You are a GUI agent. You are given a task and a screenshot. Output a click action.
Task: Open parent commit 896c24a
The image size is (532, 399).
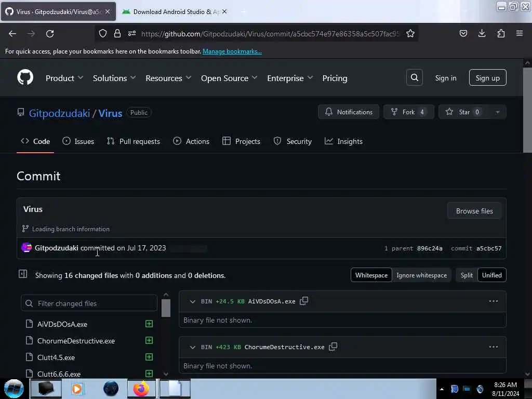[430, 248]
